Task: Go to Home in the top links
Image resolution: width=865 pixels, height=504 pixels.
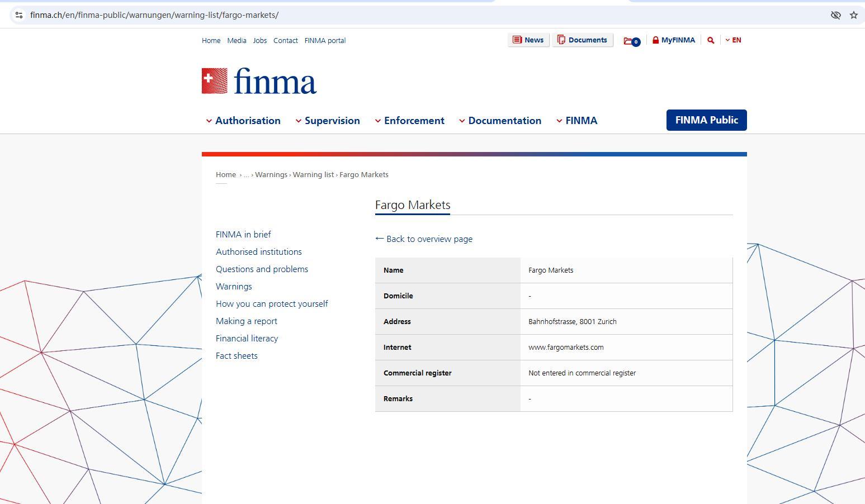Action: tap(211, 41)
